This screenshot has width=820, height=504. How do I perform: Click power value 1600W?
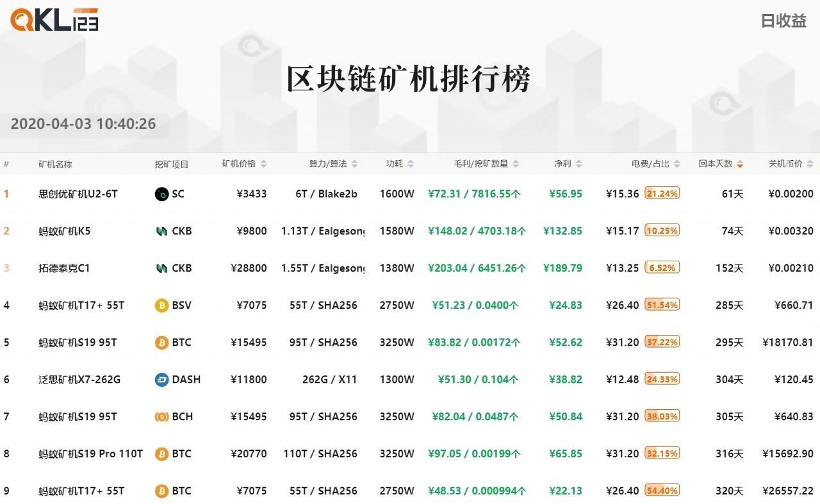(x=397, y=194)
